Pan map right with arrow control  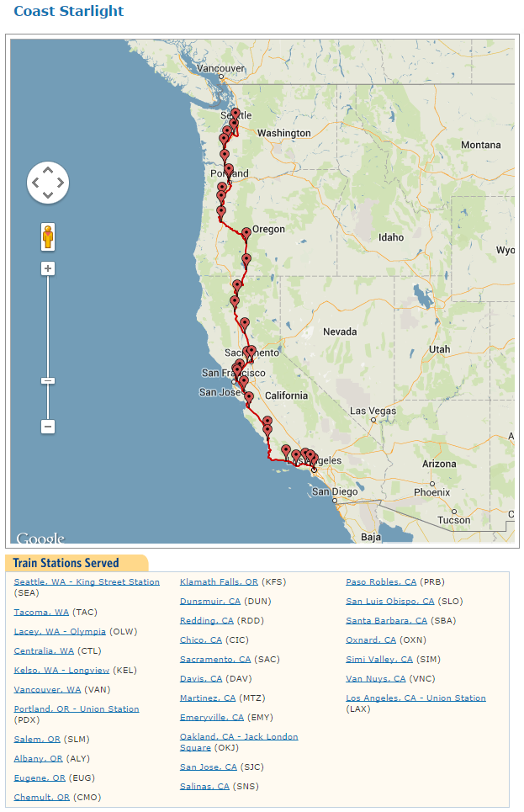tap(61, 183)
